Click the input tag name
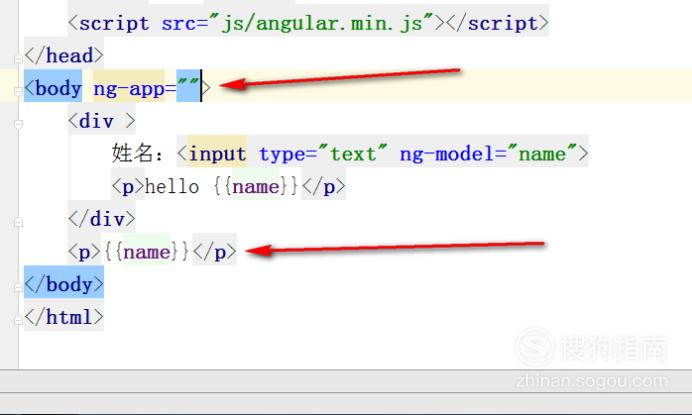This screenshot has height=415, width=692. (x=218, y=154)
